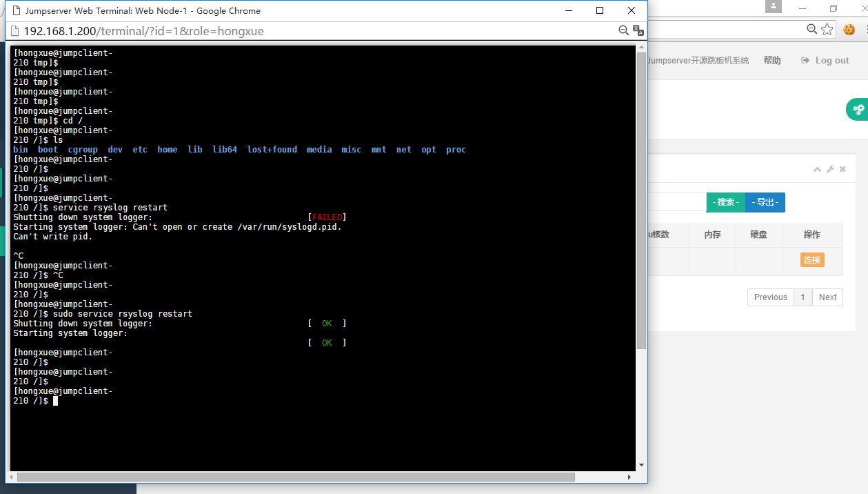This screenshot has height=494, width=868.
Task: Click the 'Can't write pid.' error line
Action: pyautogui.click(x=53, y=237)
